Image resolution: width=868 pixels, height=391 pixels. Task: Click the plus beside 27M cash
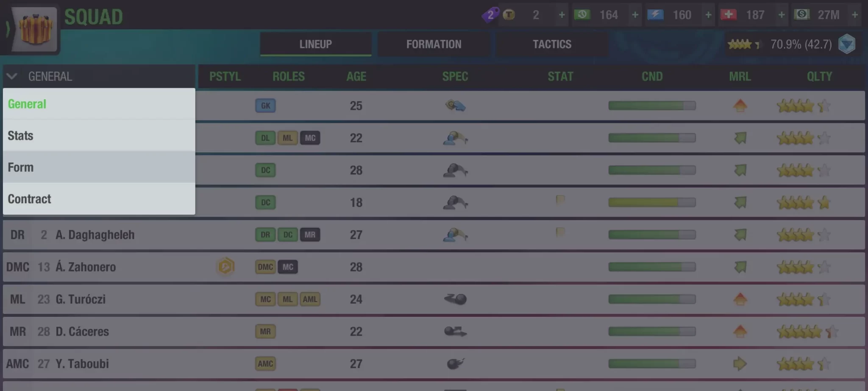pyautogui.click(x=855, y=15)
